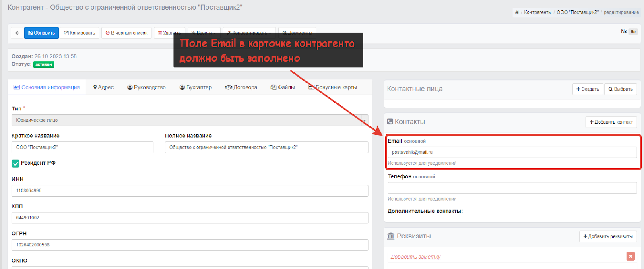Switch to the Руководство tab
Viewport: 644px width, 269px height.
coord(147,87)
